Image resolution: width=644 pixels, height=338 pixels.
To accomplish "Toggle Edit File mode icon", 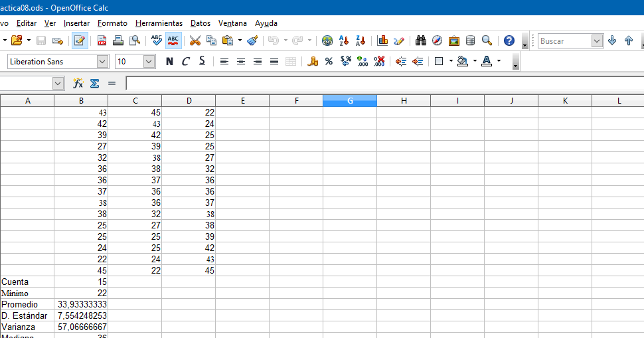I will coord(80,41).
